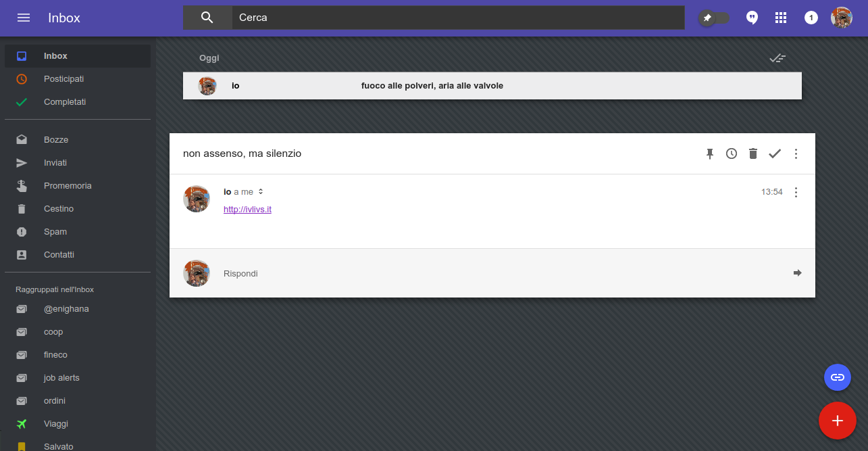This screenshot has height=451, width=868.
Task: Open the fineco bundle
Action: coord(78,355)
